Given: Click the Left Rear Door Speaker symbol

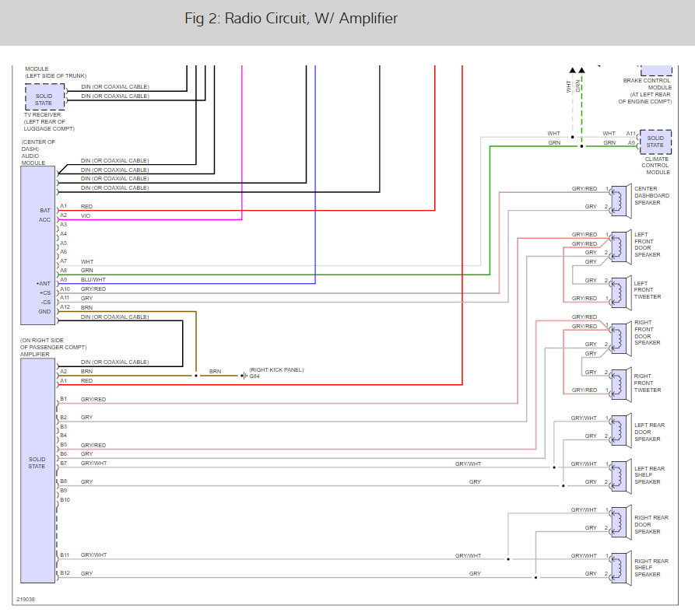Looking at the screenshot, I should 621,430.
